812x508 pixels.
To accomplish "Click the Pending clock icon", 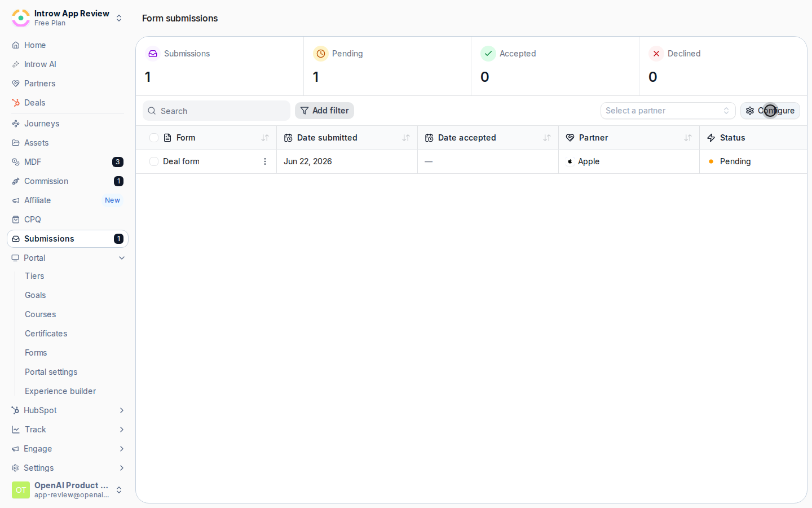I will [x=321, y=54].
